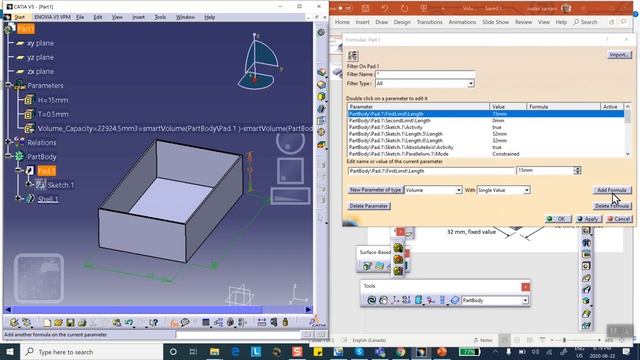Click Apply in the Formulas dialog
This screenshot has width=640, height=360.
click(588, 219)
